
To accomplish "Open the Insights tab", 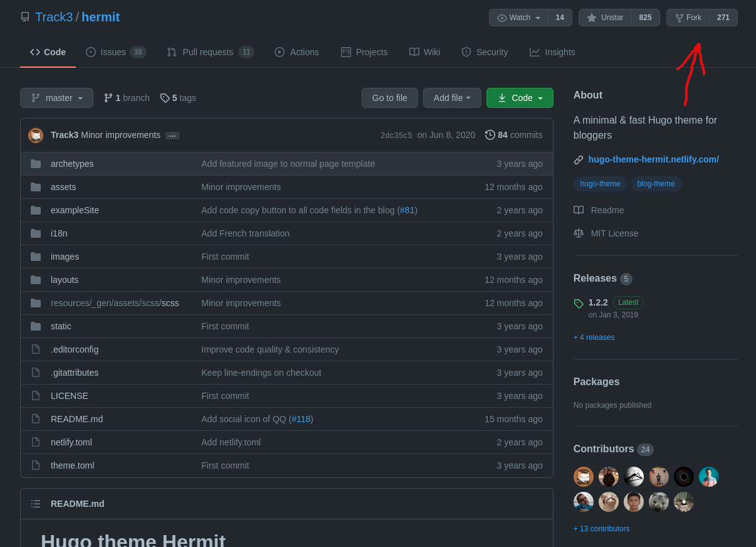I will (552, 52).
